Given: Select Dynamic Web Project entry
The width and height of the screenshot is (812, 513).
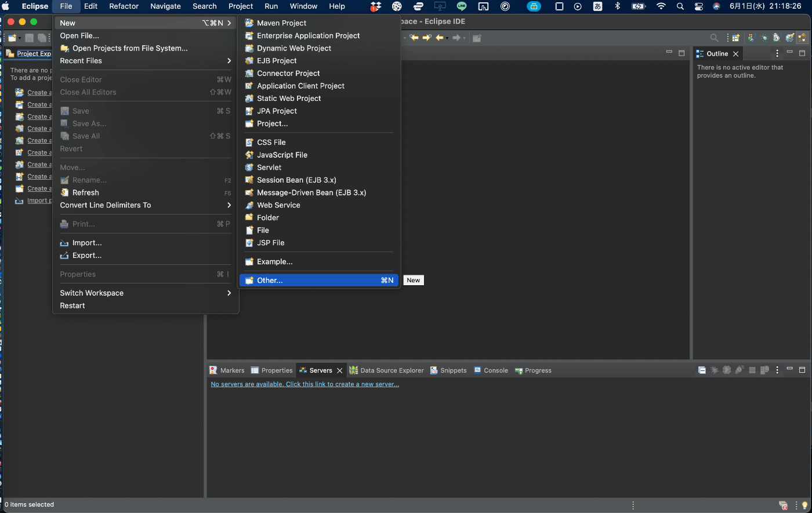Looking at the screenshot, I should pyautogui.click(x=318, y=48).
